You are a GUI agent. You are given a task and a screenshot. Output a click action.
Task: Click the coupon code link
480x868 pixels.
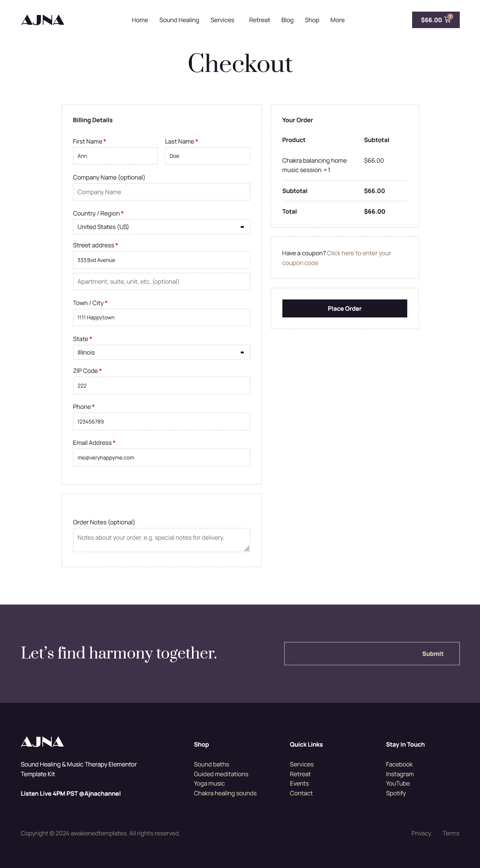coord(336,258)
